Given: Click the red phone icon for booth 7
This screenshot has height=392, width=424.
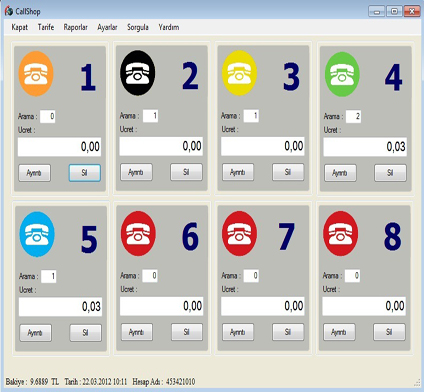Looking at the screenshot, I should [x=239, y=233].
